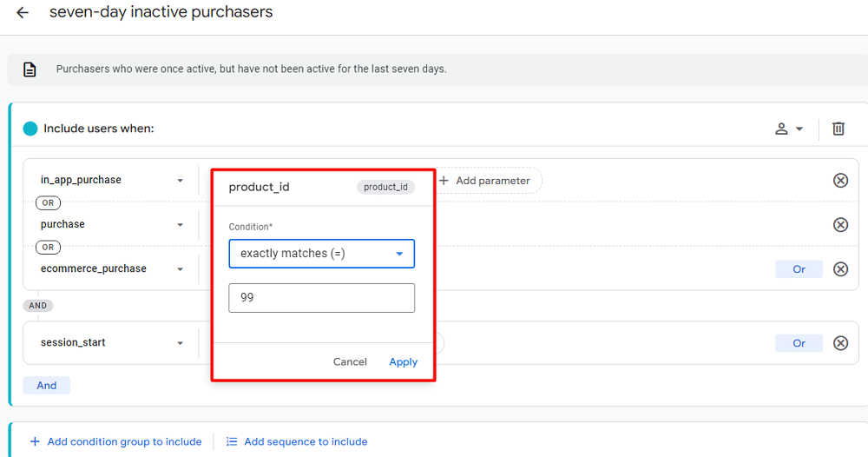This screenshot has width=868, height=457.
Task: Remove the ecommerce_purchase condition row
Action: click(x=840, y=269)
